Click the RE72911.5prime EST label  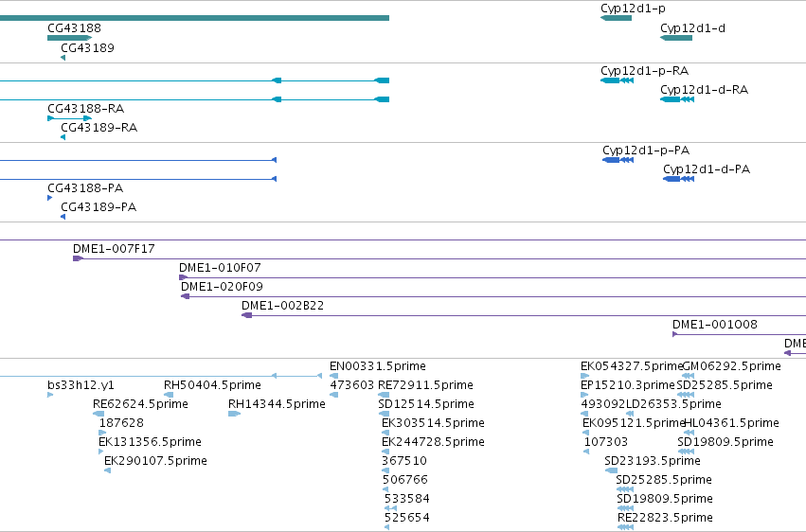click(425, 385)
